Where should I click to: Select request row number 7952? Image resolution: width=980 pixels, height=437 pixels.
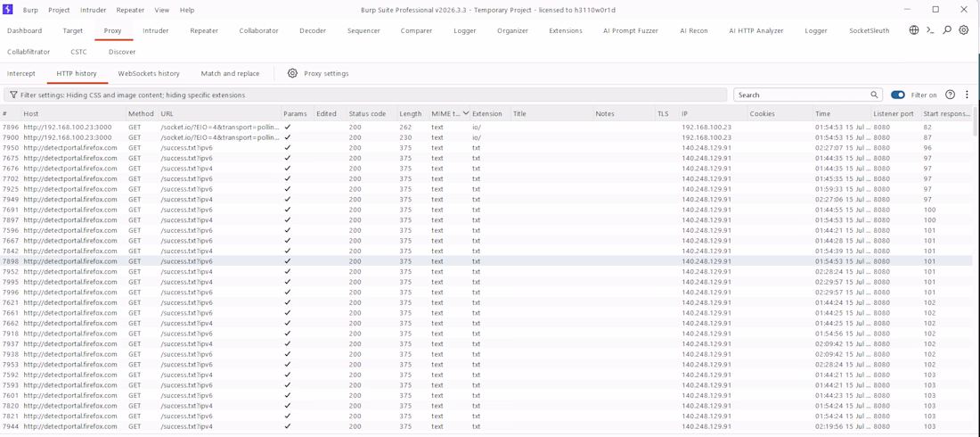[x=486, y=272]
